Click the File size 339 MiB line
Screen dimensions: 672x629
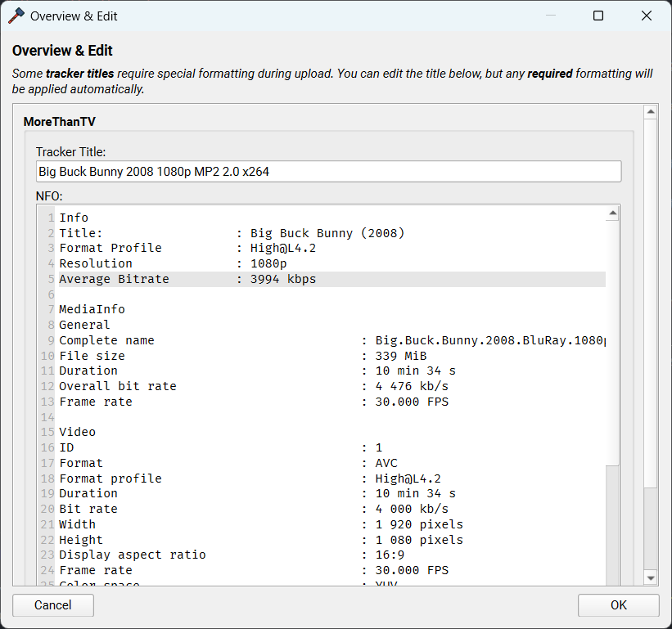(x=92, y=356)
